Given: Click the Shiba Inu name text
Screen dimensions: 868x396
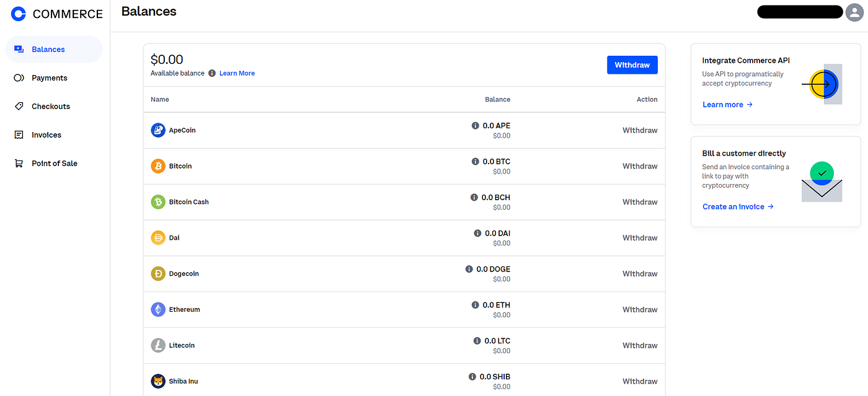Looking at the screenshot, I should click(x=184, y=382).
